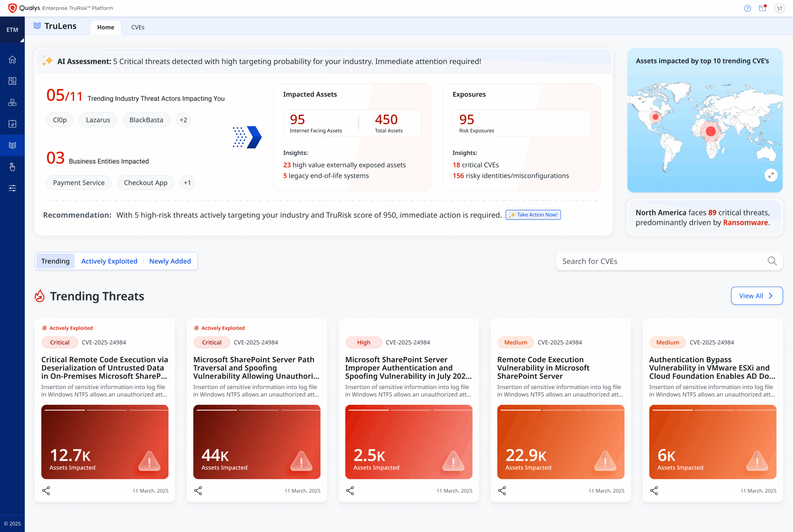Expand the +2 more threat actors chip
The width and height of the screenshot is (793, 532).
183,120
